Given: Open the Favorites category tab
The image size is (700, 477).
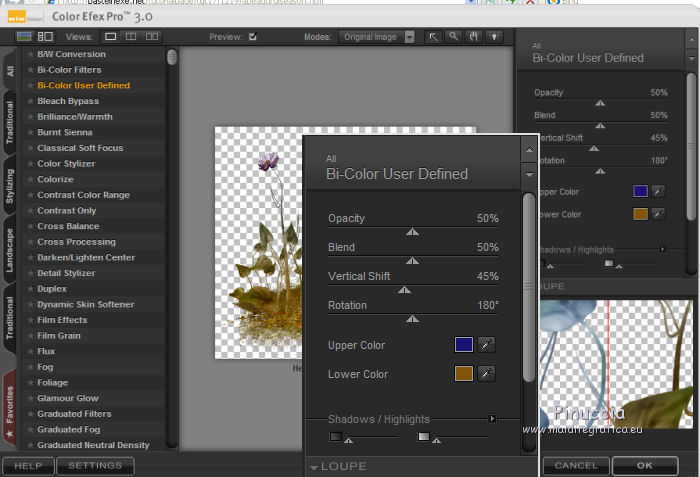Looking at the screenshot, I should click(10, 409).
